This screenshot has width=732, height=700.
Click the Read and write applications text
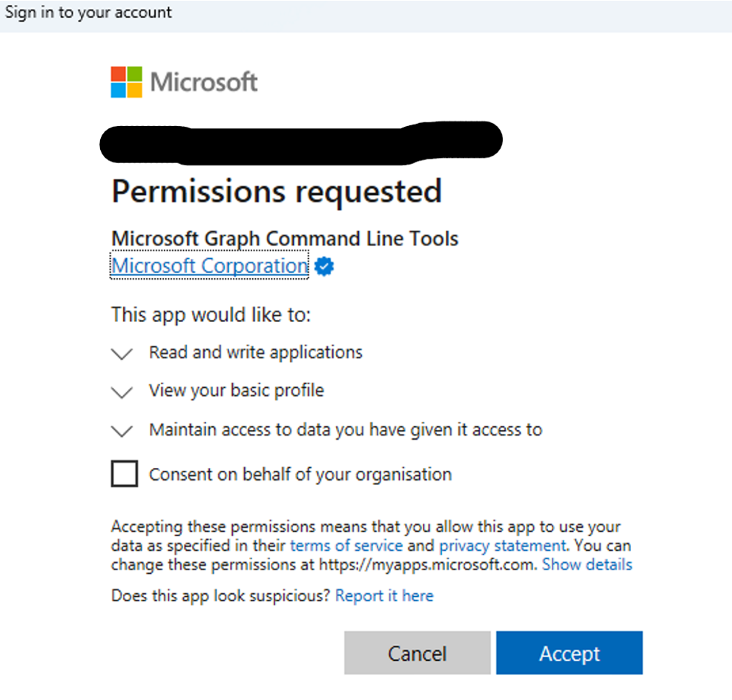(256, 352)
